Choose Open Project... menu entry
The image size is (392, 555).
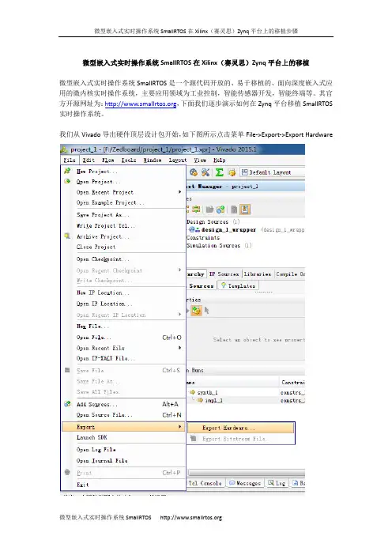click(x=123, y=182)
